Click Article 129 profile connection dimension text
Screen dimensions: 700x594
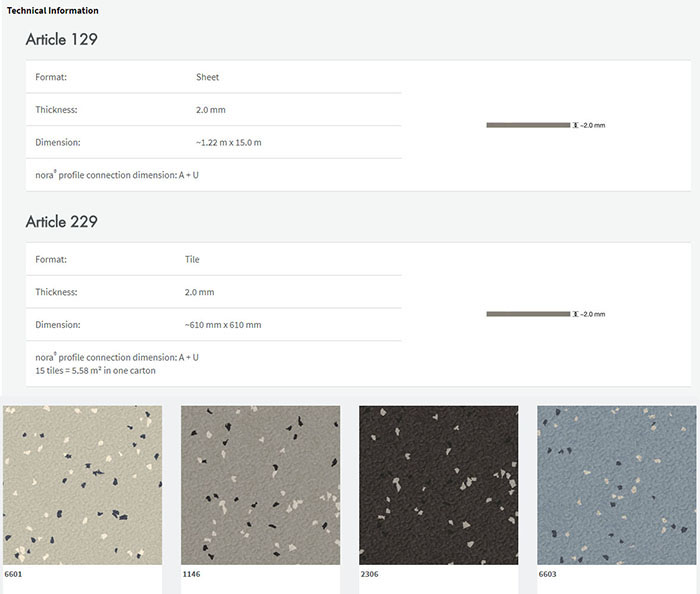[x=117, y=174]
